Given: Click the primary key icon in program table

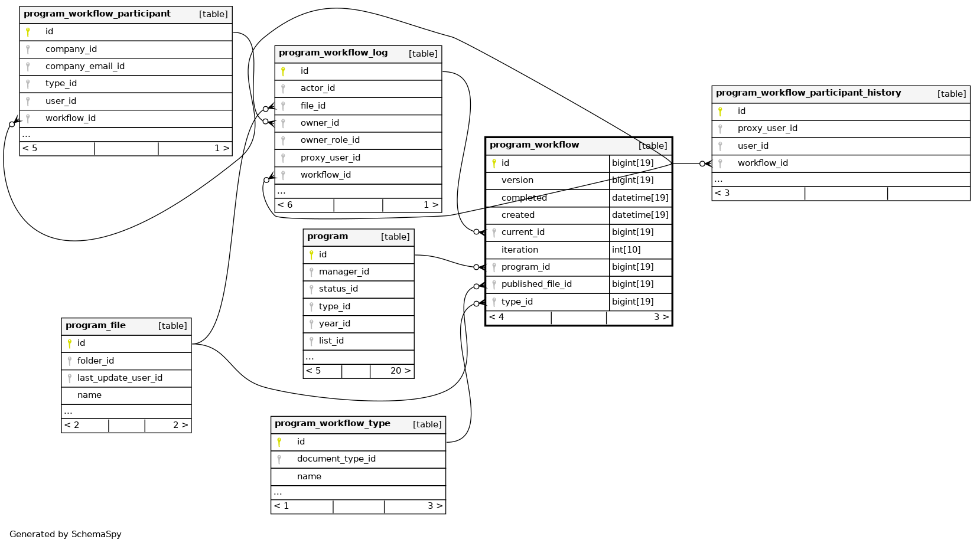Looking at the screenshot, I should 311,255.
